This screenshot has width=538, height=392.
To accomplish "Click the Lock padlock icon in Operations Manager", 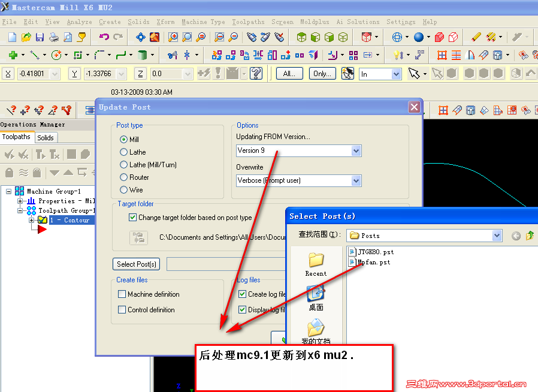I will click(x=10, y=172).
